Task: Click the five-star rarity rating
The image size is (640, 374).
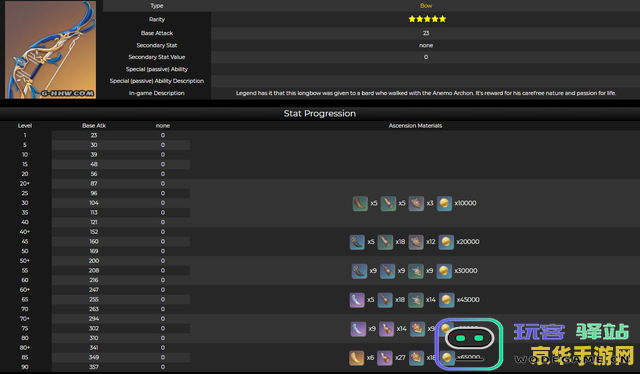Action: (427, 19)
